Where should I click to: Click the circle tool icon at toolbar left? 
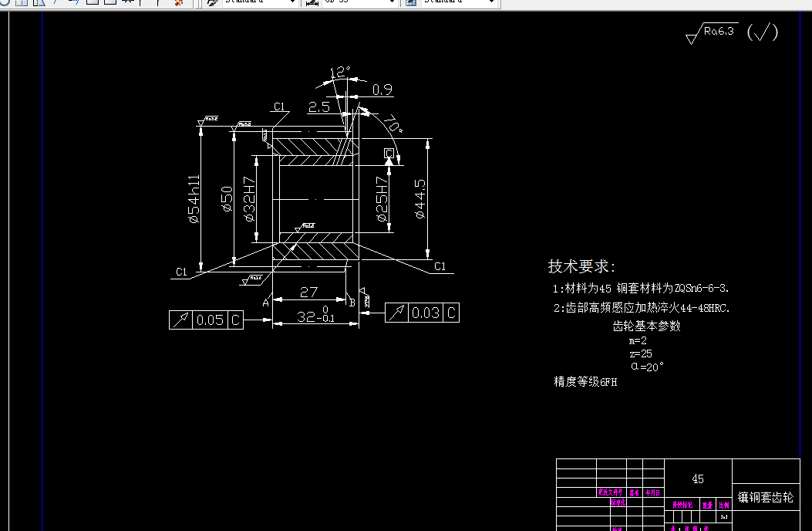pos(4,4)
